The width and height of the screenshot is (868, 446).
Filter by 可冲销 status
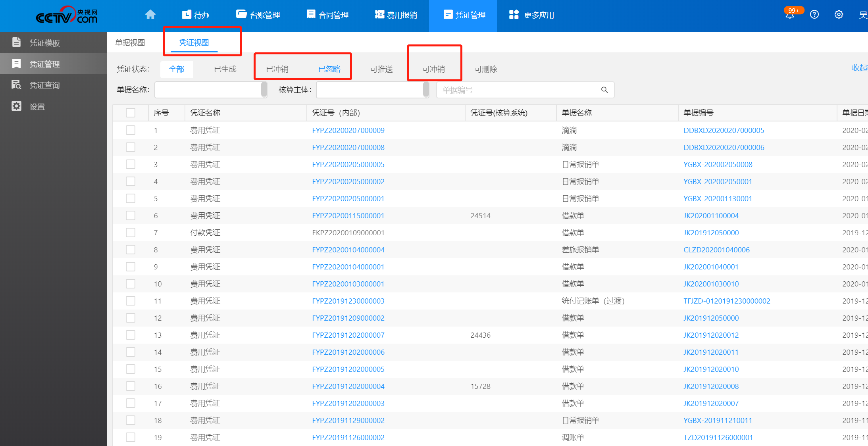point(434,69)
